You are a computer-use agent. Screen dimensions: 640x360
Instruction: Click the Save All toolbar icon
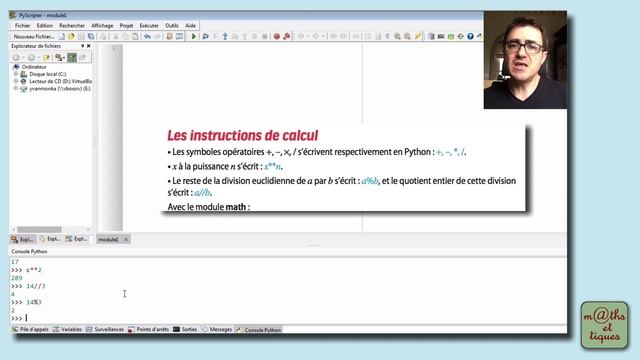tap(91, 36)
